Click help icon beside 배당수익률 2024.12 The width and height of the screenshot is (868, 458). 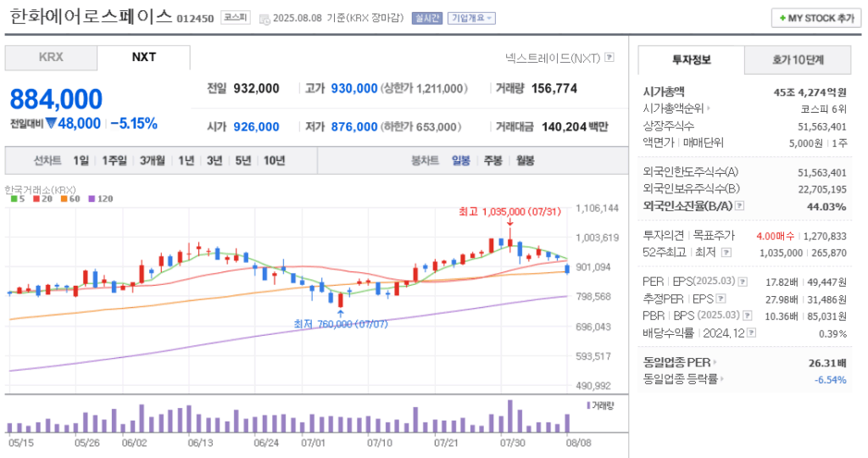pyautogui.click(x=751, y=332)
